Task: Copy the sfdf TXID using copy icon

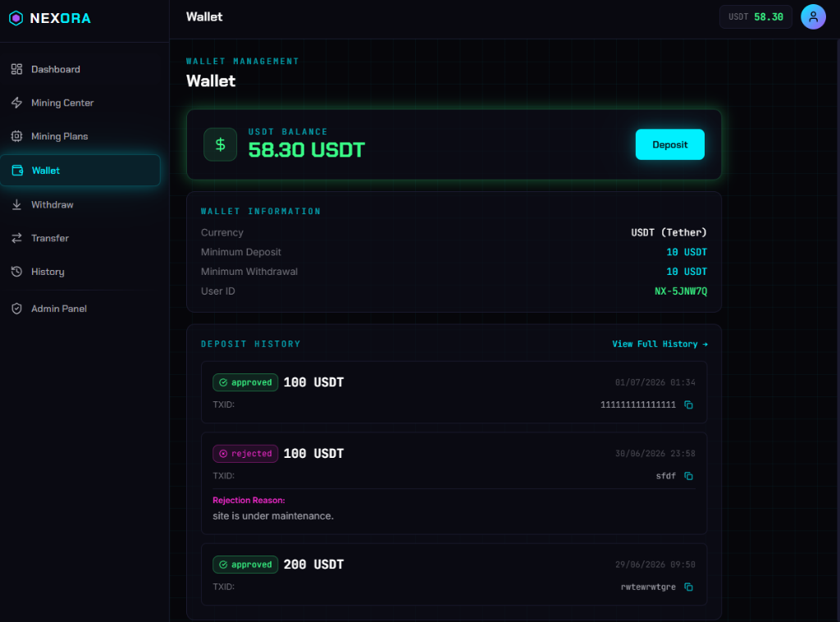Action: (x=688, y=476)
